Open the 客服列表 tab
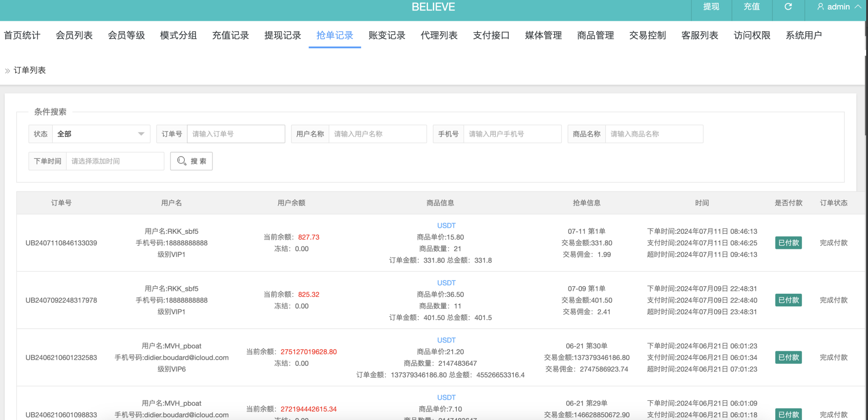Viewport: 868px width, 420px height. click(x=700, y=35)
